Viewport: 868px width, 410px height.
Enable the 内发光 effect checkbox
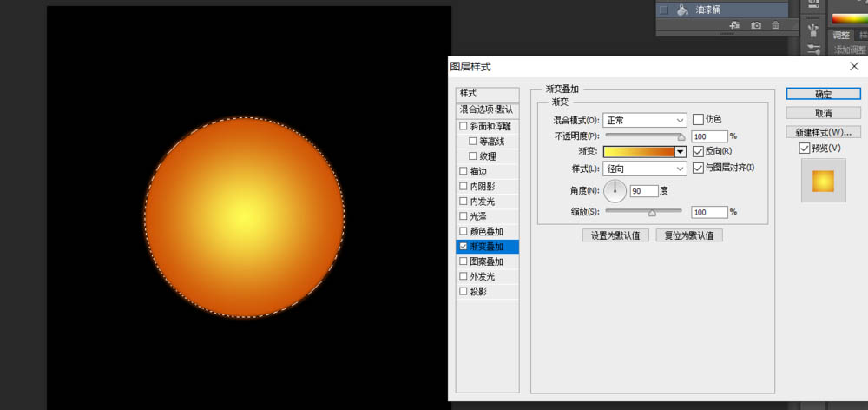coord(464,202)
